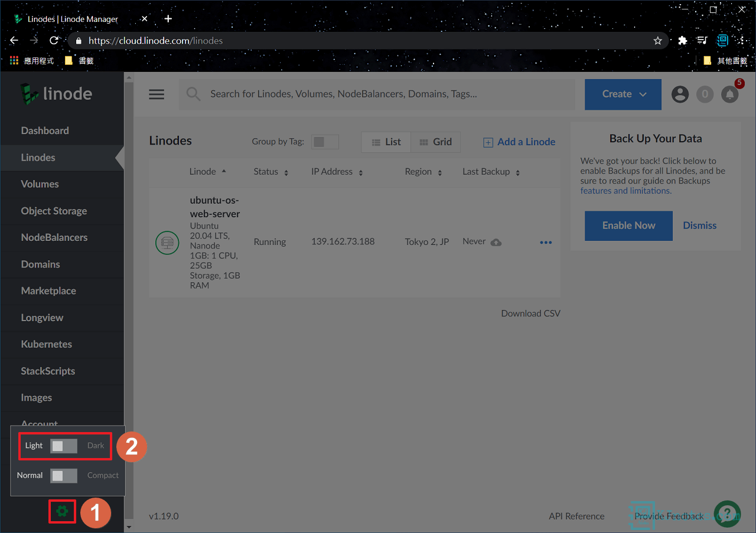Screen dimensions: 756x533
Task: Open the apps shortcut in bookmarks bar
Action: (32, 60)
